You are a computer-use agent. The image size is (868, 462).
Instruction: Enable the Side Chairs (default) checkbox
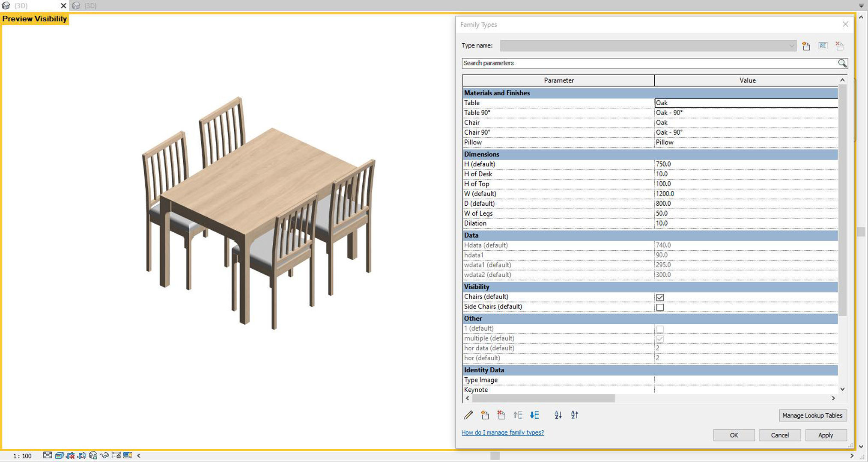660,307
